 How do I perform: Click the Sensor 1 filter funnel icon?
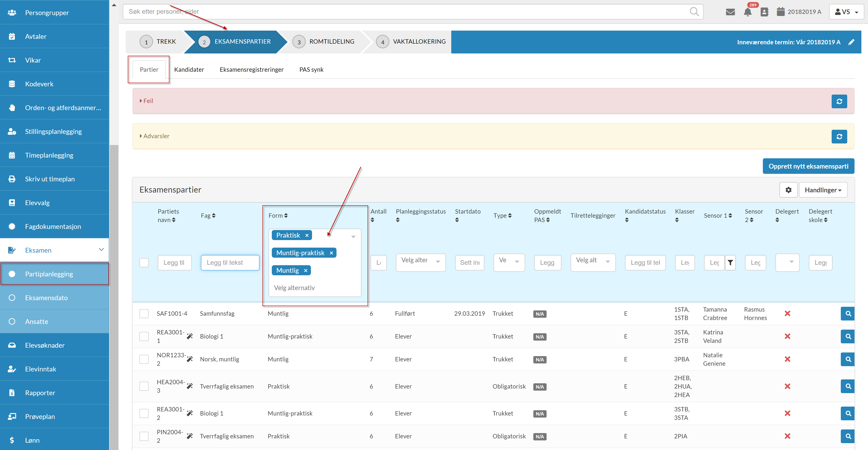[x=730, y=262]
